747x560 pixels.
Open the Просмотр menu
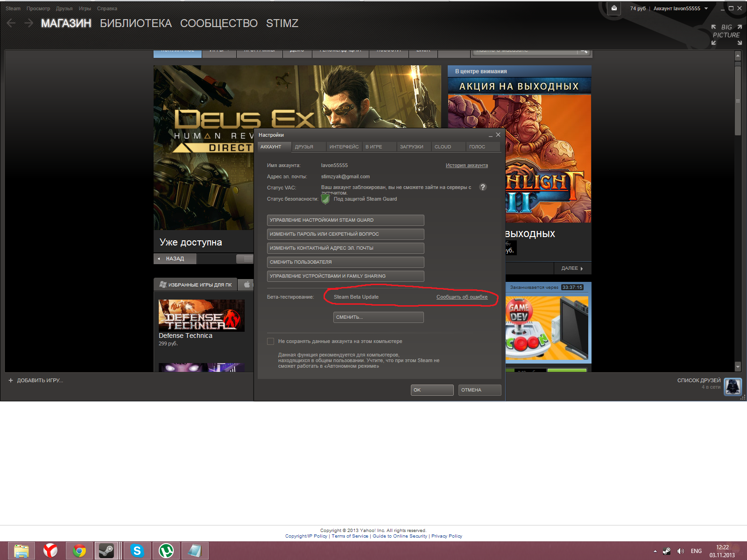tap(38, 8)
